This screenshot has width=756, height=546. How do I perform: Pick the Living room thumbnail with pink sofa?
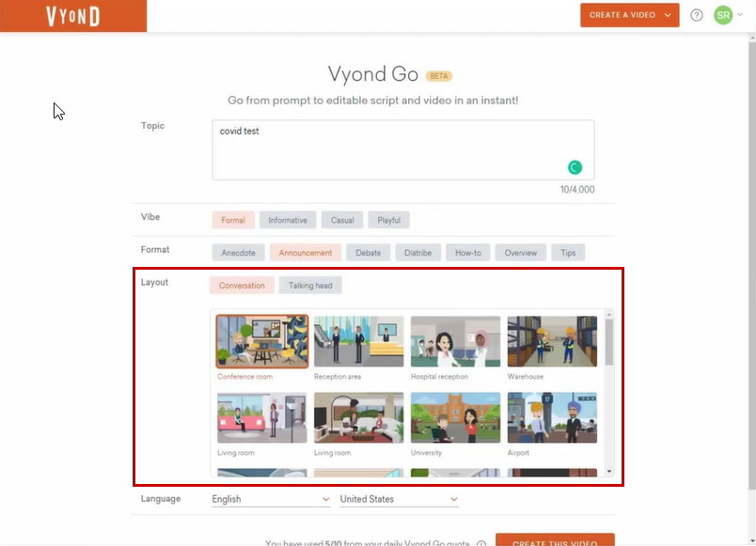pyautogui.click(x=262, y=418)
